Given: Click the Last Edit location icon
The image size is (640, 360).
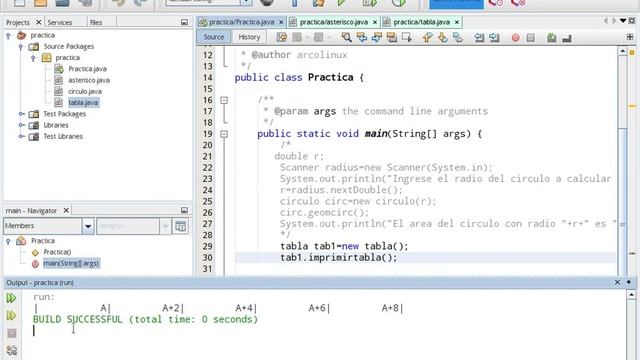Looking at the screenshot, I should tap(282, 38).
